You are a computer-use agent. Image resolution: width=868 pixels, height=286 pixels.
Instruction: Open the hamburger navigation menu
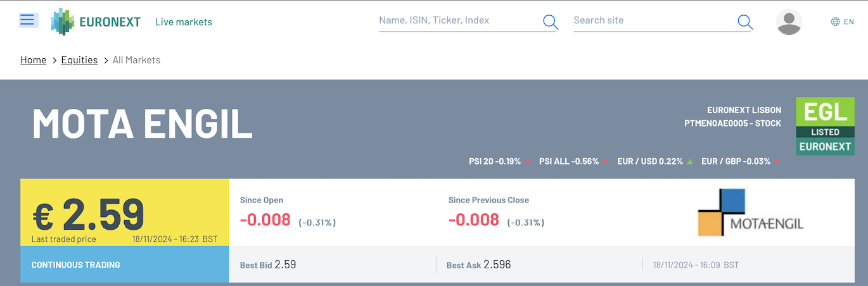(x=27, y=20)
